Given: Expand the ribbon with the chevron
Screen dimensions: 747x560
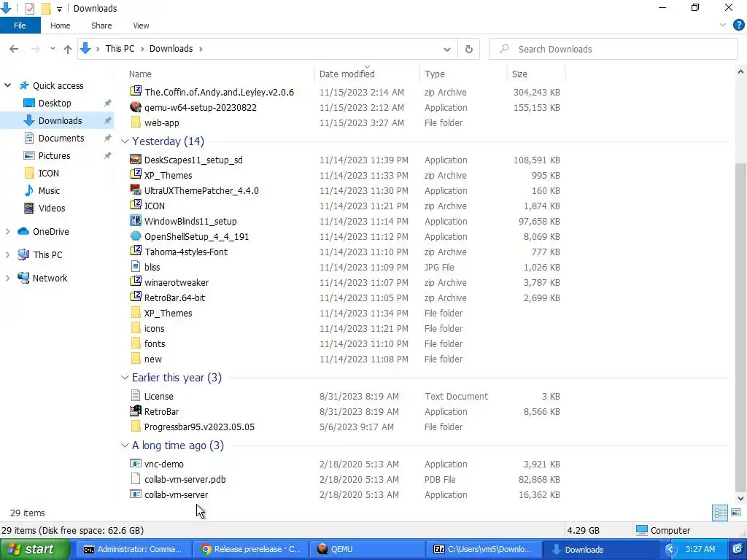Looking at the screenshot, I should 723,26.
